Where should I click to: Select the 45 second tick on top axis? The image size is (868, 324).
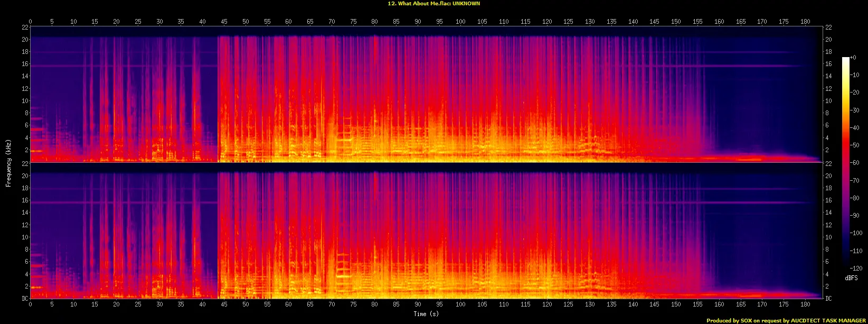[x=224, y=22]
